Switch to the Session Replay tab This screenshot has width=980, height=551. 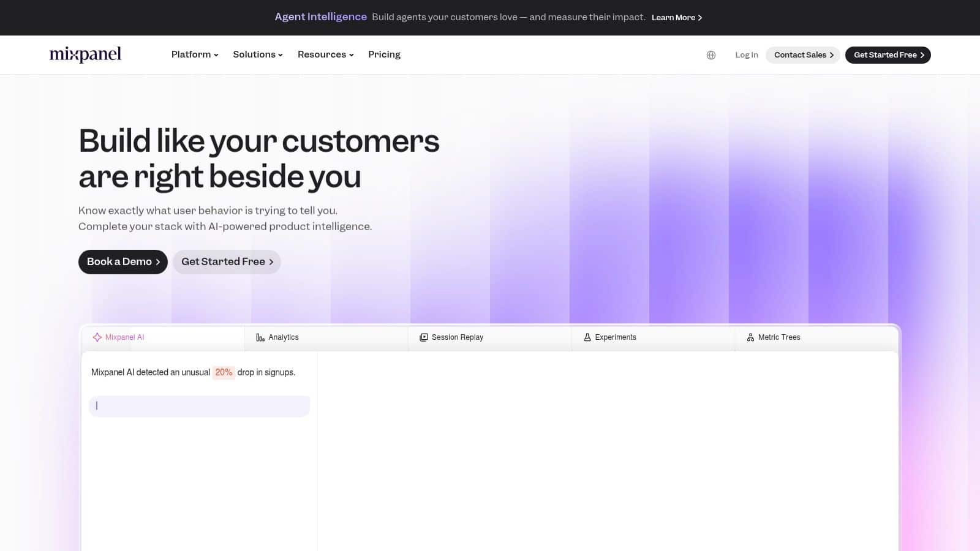click(490, 337)
